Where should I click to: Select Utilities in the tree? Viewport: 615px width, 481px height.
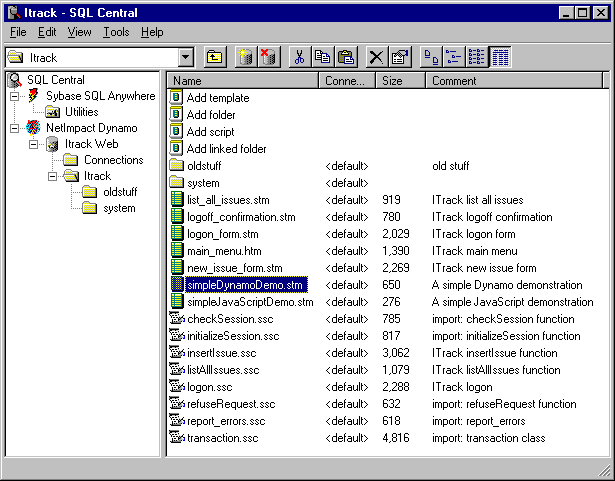coord(82,112)
